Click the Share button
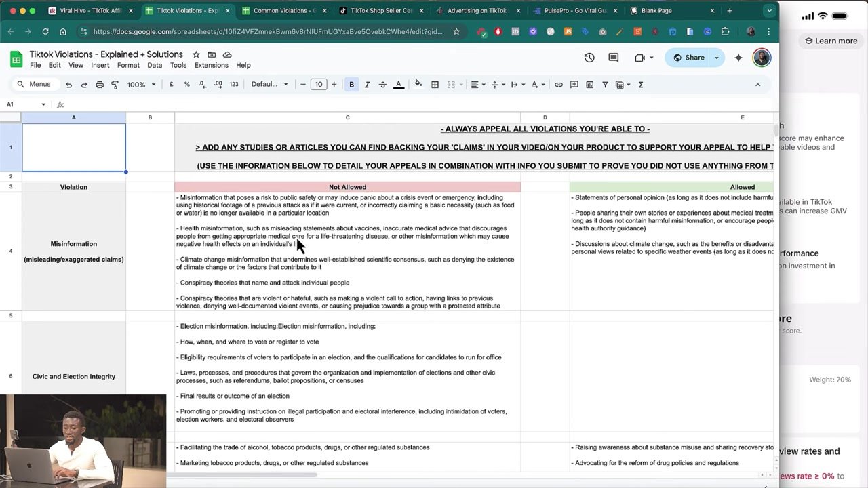The width and height of the screenshot is (868, 488). 688,58
